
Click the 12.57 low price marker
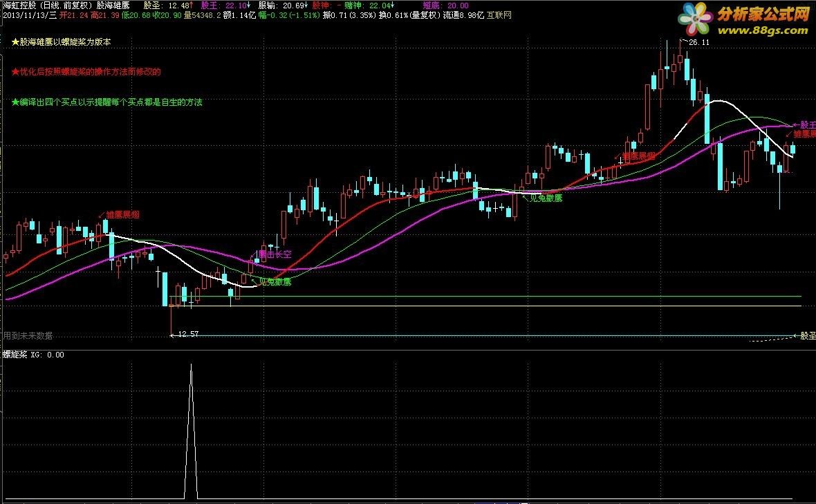(188, 334)
